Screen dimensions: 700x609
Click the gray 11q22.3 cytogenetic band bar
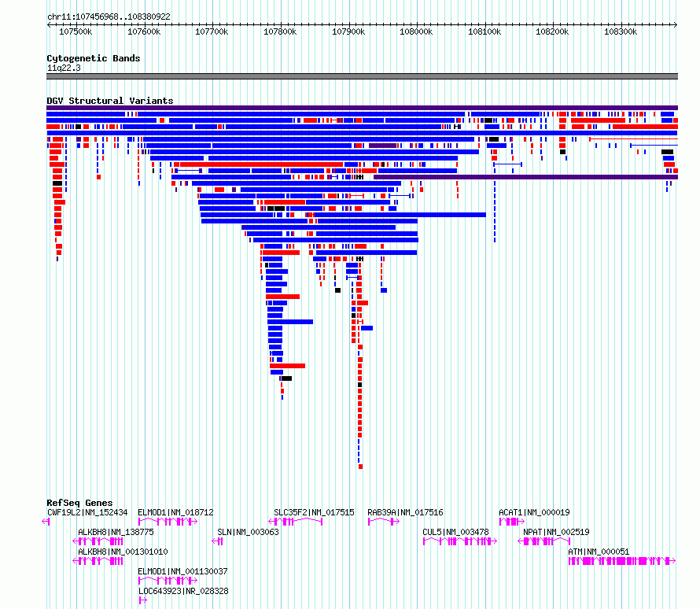click(x=362, y=76)
